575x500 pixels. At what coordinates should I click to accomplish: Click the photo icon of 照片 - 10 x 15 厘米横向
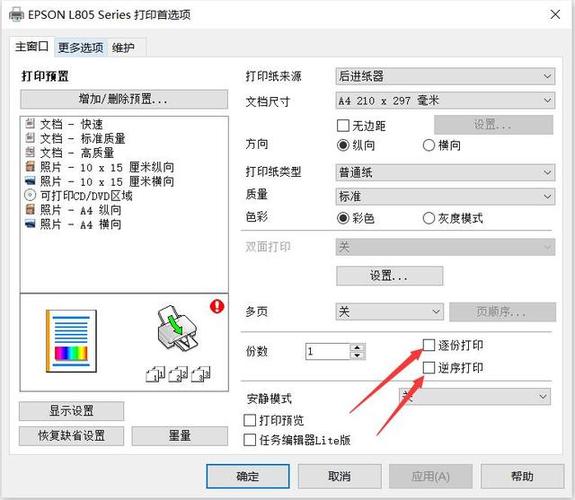coord(30,181)
